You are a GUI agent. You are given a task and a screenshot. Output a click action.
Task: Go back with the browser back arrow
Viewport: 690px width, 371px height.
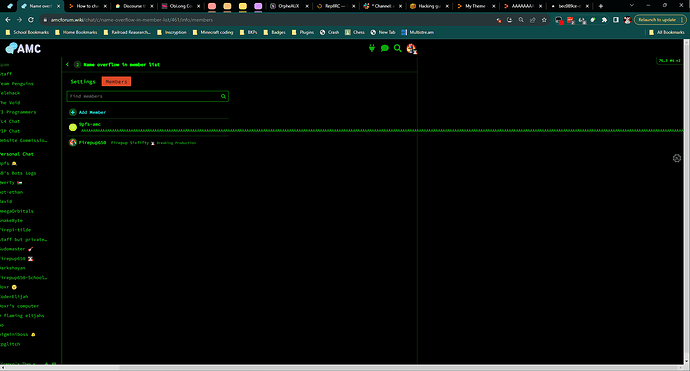point(8,20)
